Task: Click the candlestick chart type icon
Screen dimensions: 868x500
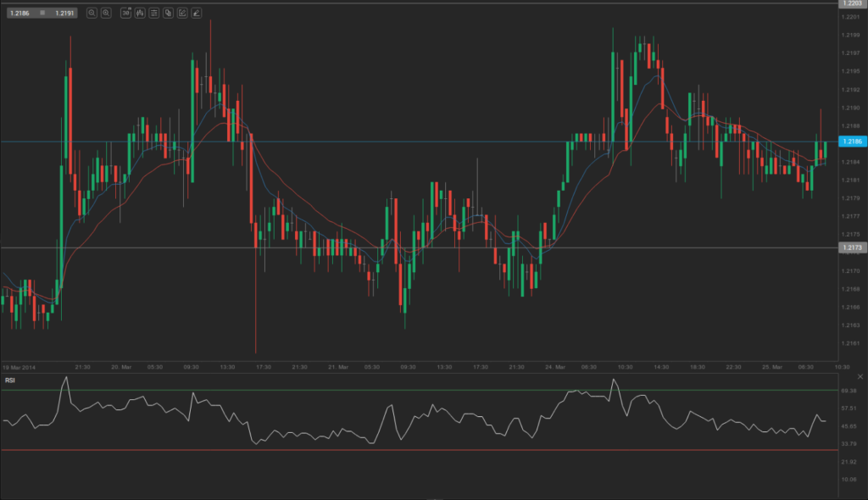Action: coord(140,13)
